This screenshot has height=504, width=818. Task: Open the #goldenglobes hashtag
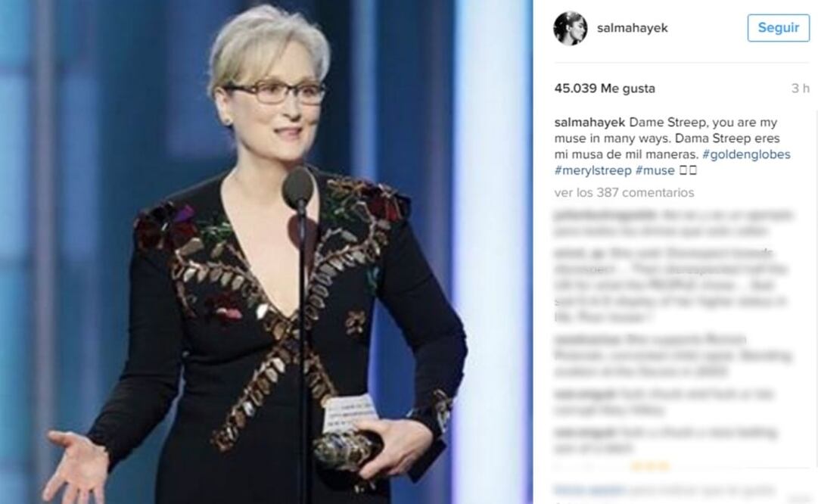[x=746, y=154]
